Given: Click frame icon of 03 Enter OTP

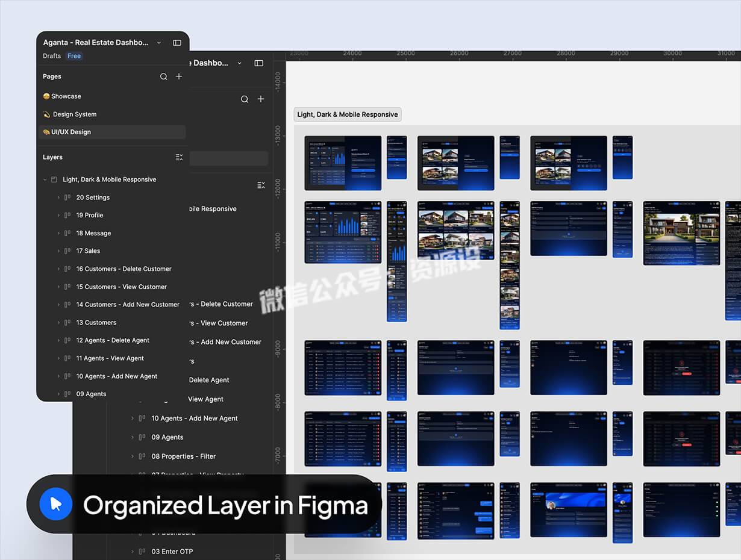Looking at the screenshot, I should pyautogui.click(x=142, y=552).
